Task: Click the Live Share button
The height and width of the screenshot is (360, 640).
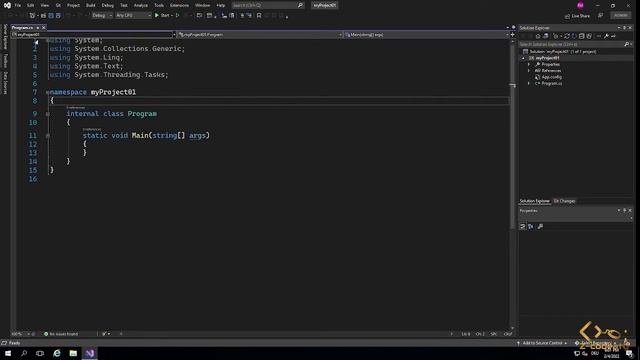Action: [x=578, y=16]
